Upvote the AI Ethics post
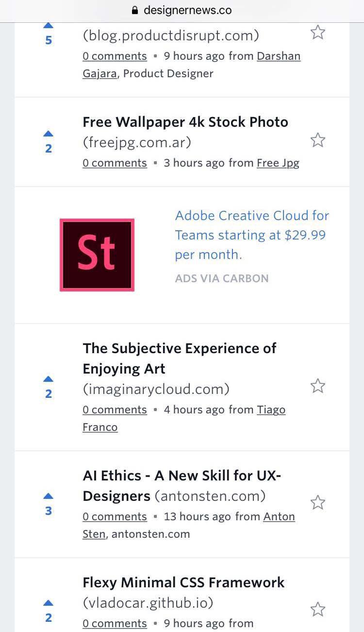Screen dimensions: 364x632 [48, 495]
